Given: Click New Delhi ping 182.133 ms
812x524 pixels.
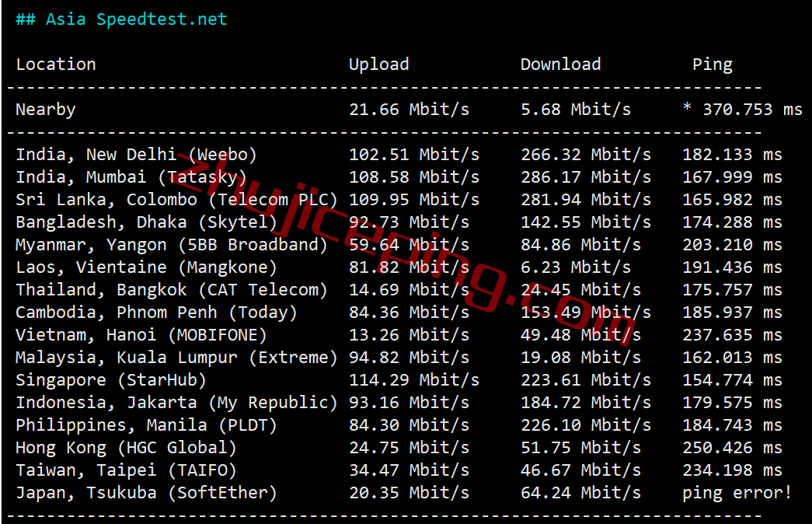Looking at the screenshot, I should 732,155.
